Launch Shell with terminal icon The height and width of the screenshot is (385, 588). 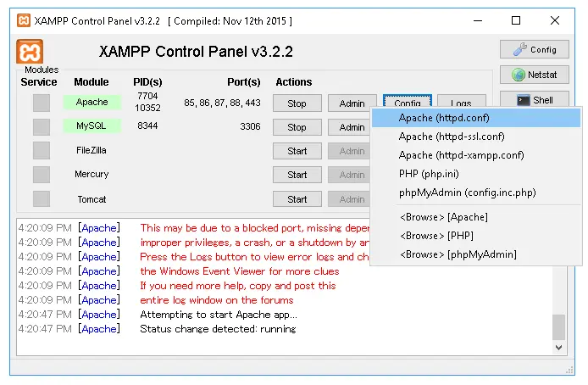pos(535,100)
